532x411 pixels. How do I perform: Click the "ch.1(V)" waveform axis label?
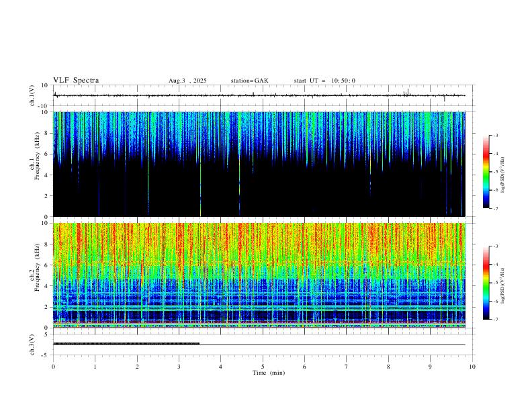click(32, 95)
